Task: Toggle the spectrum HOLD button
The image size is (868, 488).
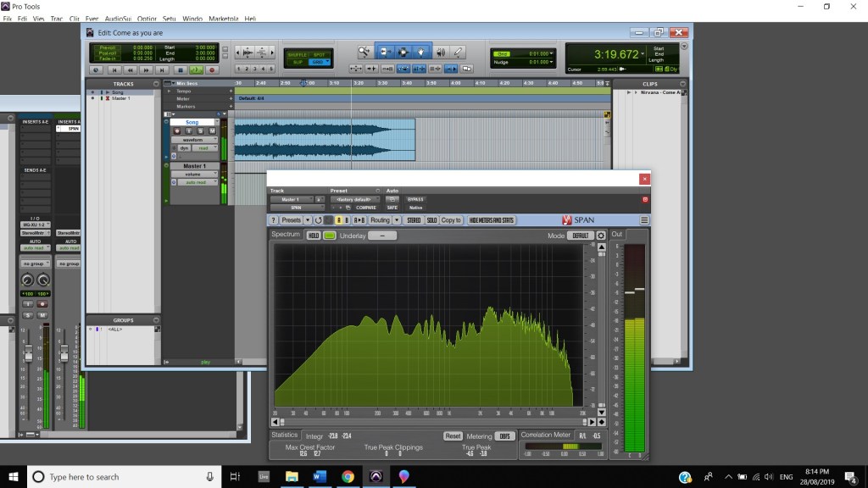Action: tap(314, 236)
